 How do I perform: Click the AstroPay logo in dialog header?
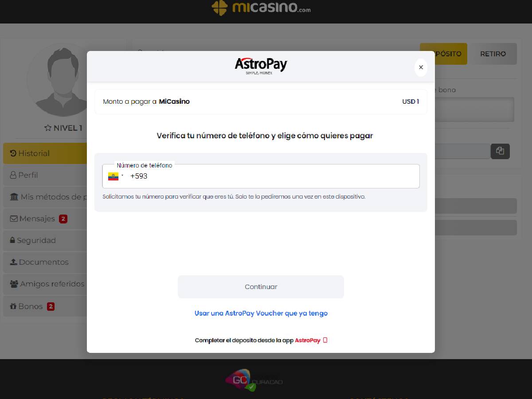(x=261, y=66)
